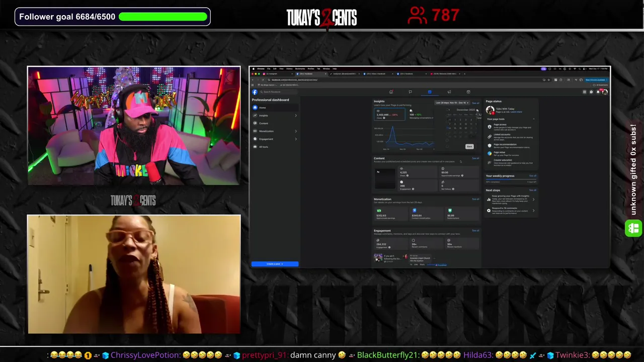Image resolution: width=644 pixels, height=362 pixels.
Task: Click See all next to Engagement
Action: 475,231
